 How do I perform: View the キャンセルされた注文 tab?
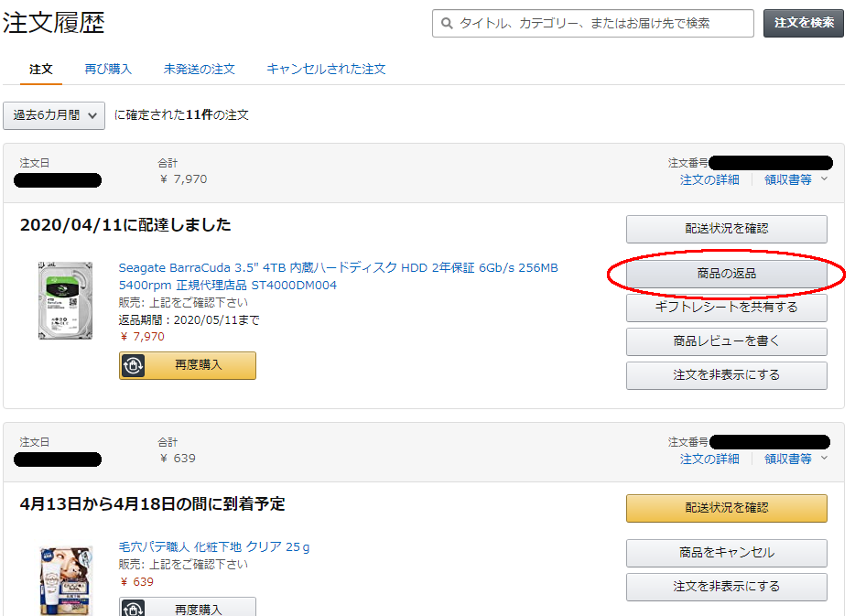[x=326, y=68]
